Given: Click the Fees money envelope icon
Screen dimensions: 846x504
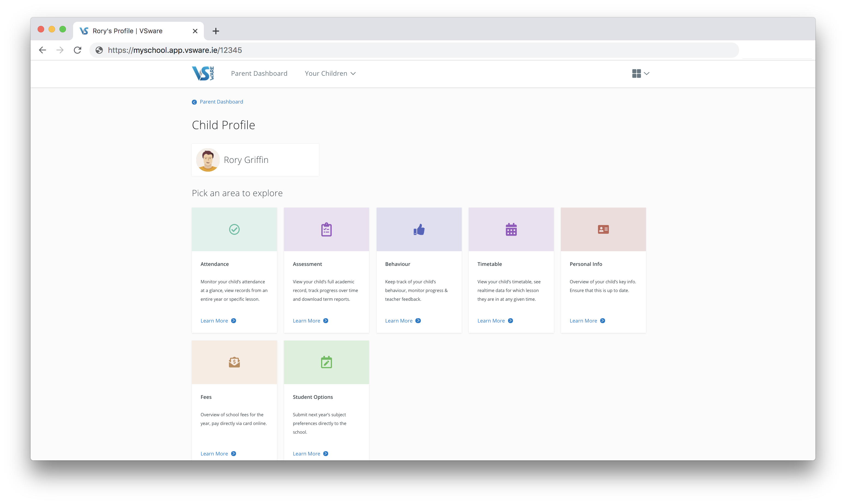Looking at the screenshot, I should pyautogui.click(x=234, y=362).
